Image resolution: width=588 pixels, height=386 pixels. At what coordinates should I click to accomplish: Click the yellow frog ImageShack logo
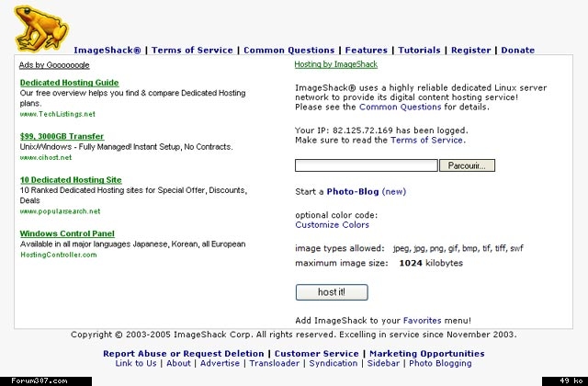coord(41,28)
